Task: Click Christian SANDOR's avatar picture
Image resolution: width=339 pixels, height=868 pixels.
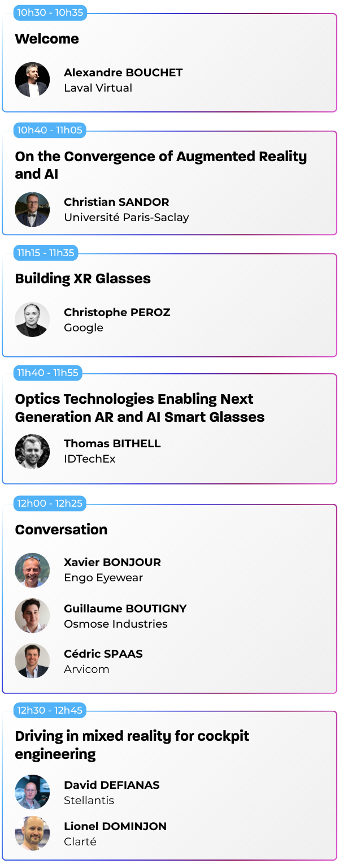Action: pos(32,209)
